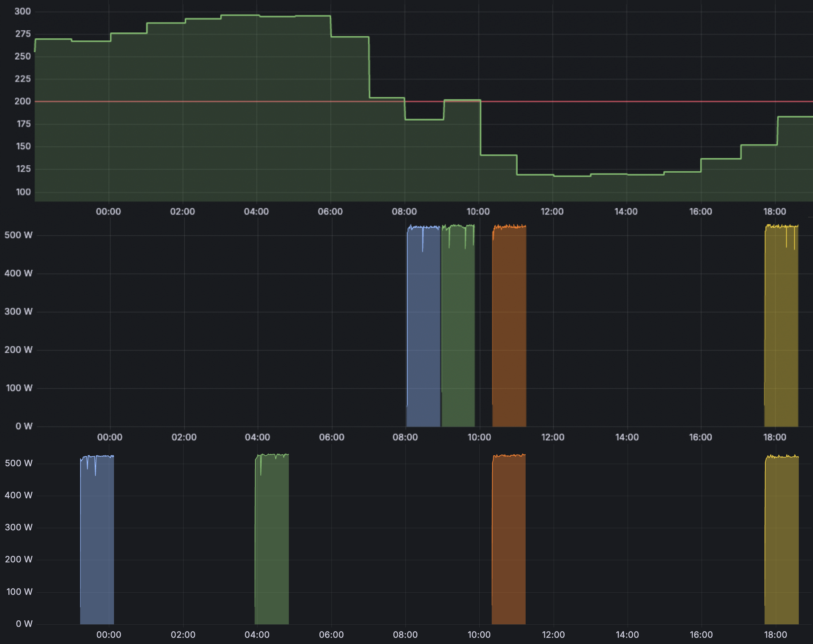Click the red threshold line at 200
This screenshot has width=813, height=644.
603,101
